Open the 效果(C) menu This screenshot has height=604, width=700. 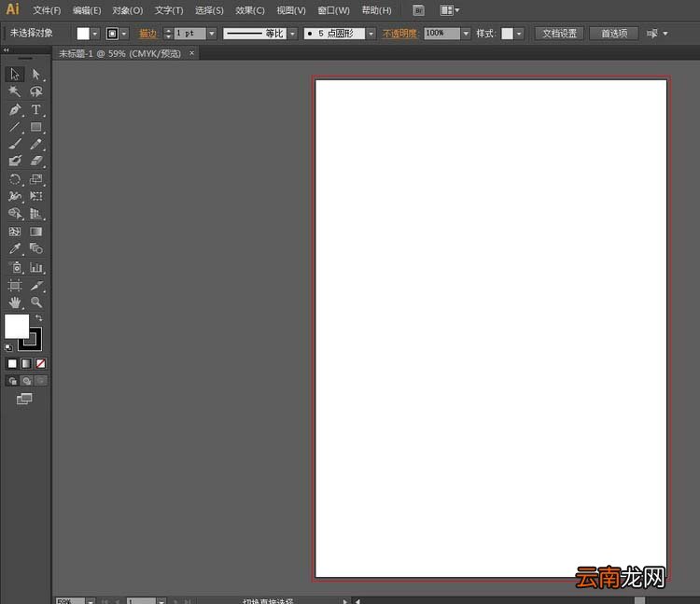[x=250, y=10]
